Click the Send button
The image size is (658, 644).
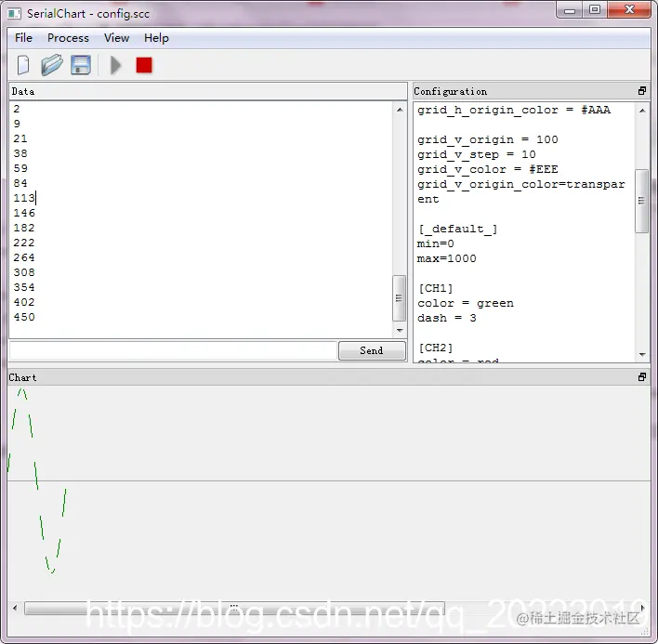(x=372, y=350)
